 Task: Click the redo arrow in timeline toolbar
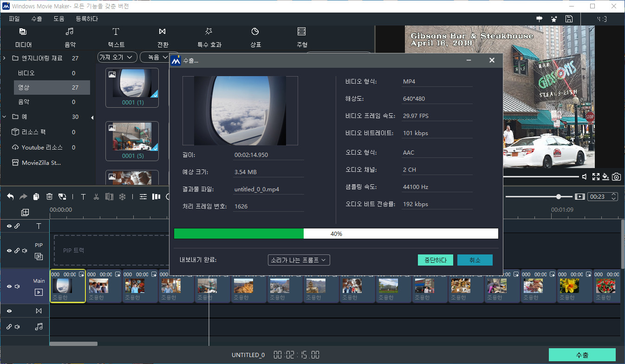coord(23,197)
